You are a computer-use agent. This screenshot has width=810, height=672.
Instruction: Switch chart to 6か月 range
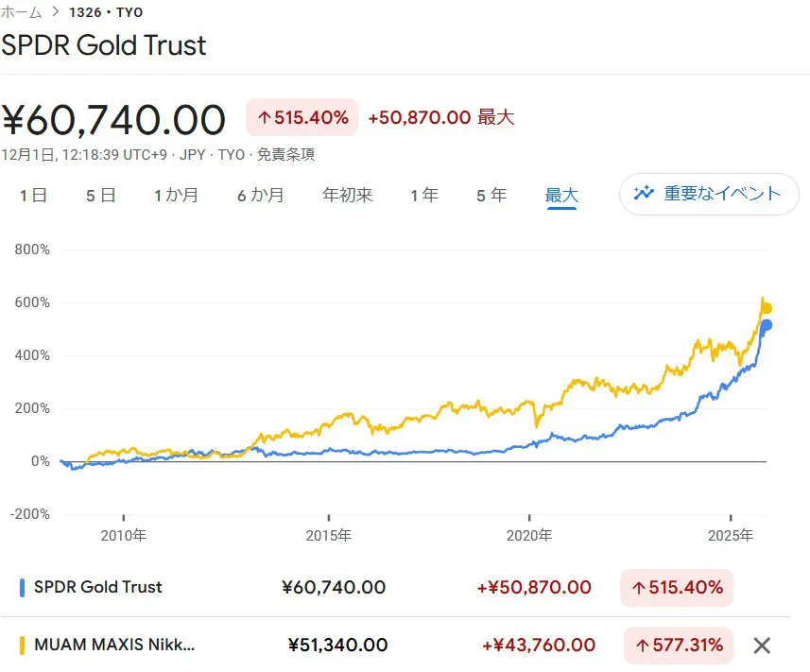[x=260, y=196]
